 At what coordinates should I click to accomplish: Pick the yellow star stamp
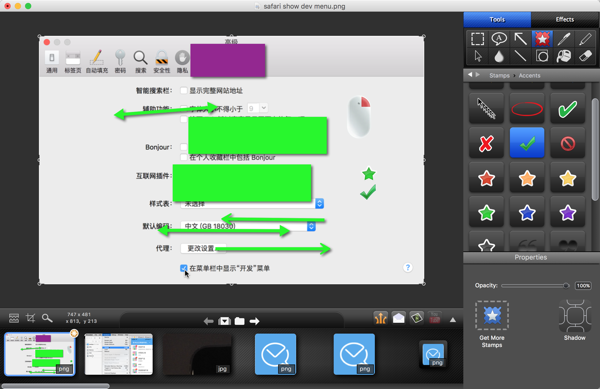pyautogui.click(x=567, y=178)
